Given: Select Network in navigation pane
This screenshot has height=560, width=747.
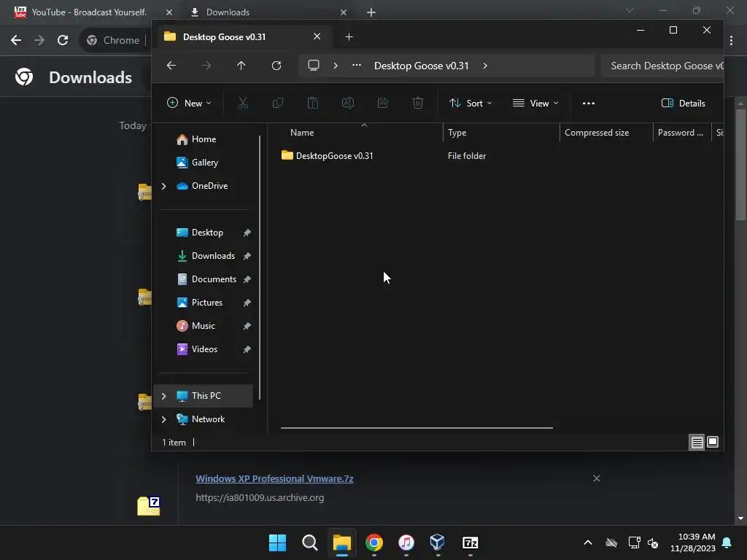Looking at the screenshot, I should tap(208, 419).
